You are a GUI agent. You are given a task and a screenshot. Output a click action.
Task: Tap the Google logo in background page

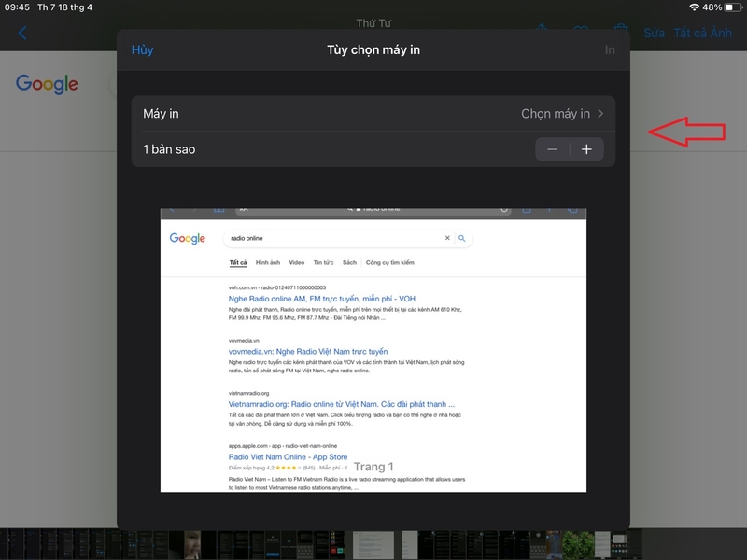(47, 84)
